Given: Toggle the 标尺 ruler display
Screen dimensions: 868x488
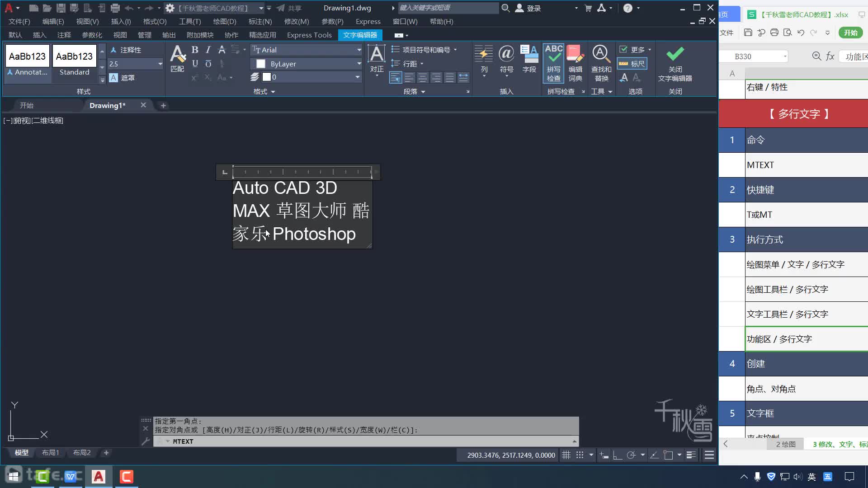Looking at the screenshot, I should click(632, 64).
